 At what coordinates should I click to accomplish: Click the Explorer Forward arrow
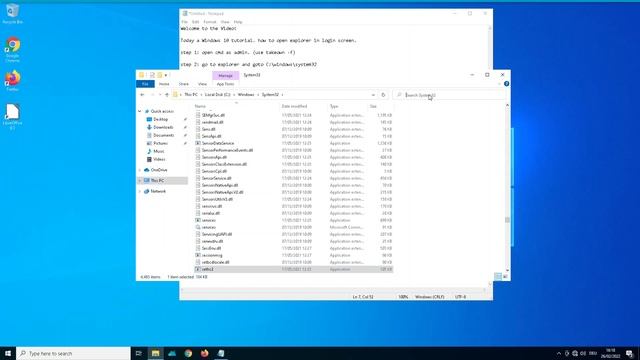coord(152,95)
